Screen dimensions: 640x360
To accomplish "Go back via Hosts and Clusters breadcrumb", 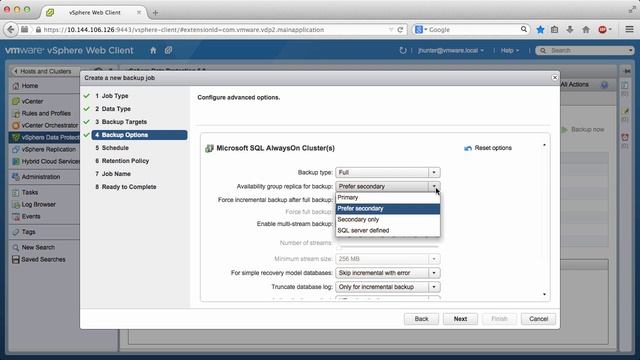I will 42,71.
